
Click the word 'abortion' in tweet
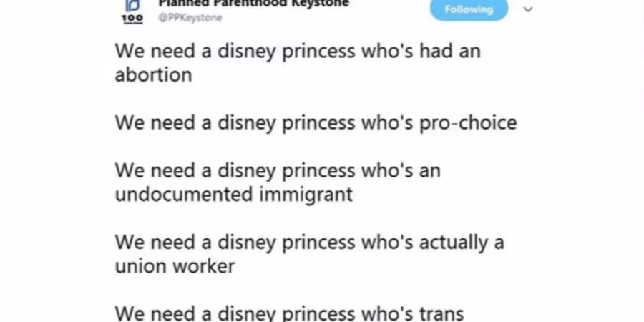point(153,74)
